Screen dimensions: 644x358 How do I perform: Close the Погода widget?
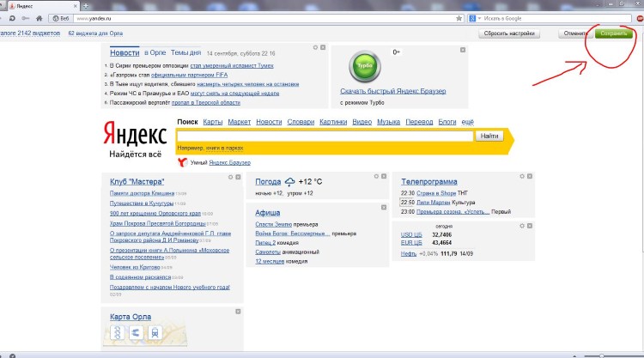[384, 176]
